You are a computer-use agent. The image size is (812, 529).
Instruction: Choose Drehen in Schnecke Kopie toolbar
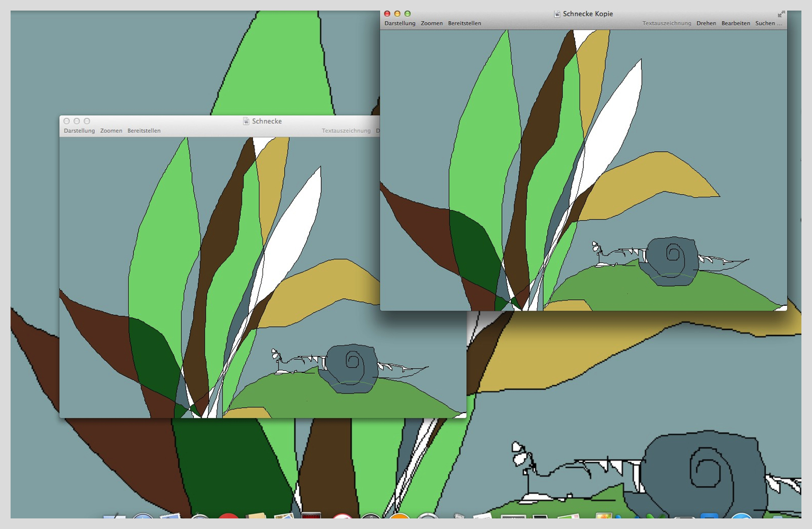[706, 23]
